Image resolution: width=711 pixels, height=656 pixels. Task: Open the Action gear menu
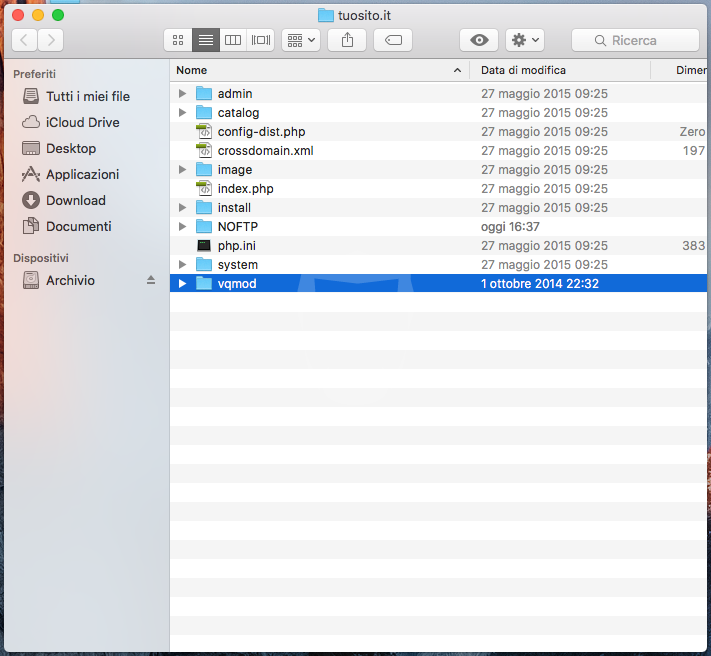[x=525, y=40]
